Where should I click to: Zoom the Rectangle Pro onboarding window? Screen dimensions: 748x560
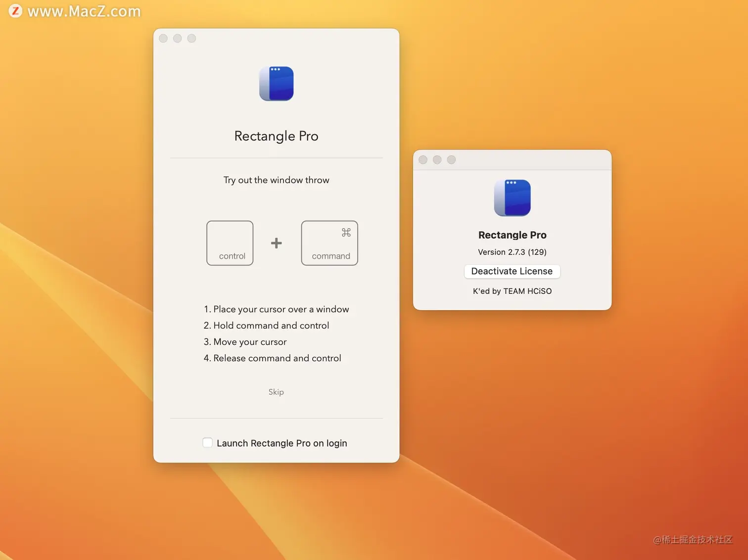(192, 39)
